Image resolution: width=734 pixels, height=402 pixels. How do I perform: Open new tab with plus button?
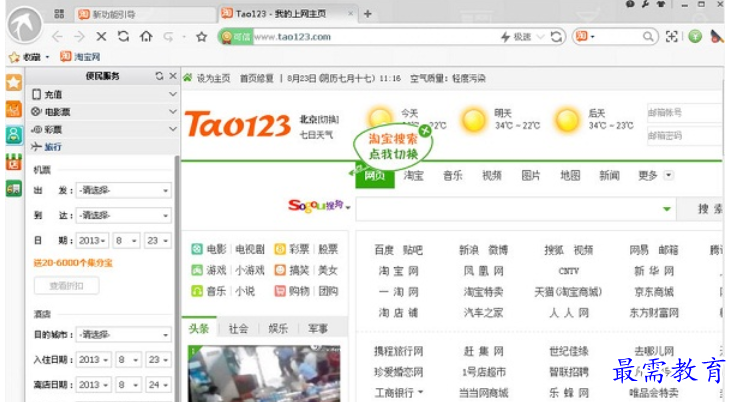pos(368,14)
